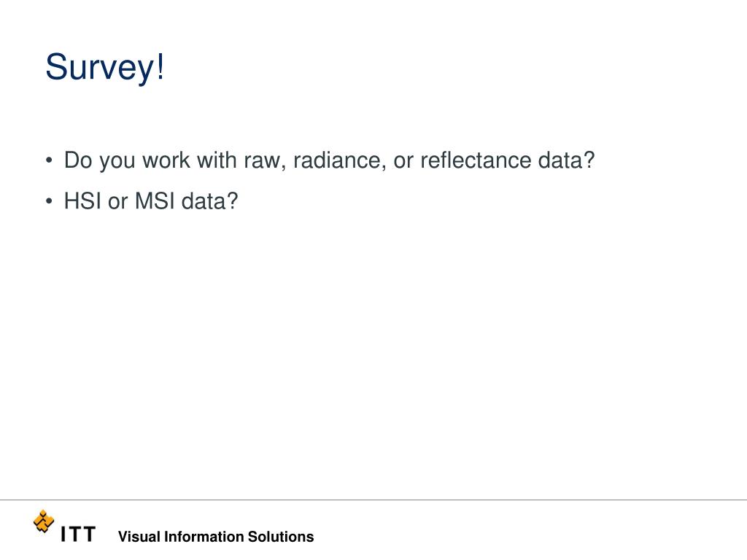Select the word reflectance in first bullet
Image resolution: width=747 pixels, height=560 pixels.
(476, 160)
